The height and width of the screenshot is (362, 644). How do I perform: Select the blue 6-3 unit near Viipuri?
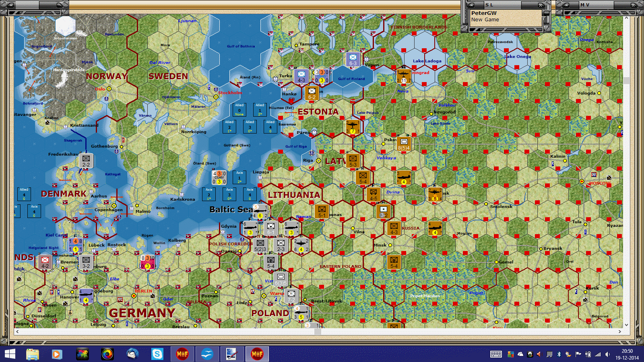point(353,59)
